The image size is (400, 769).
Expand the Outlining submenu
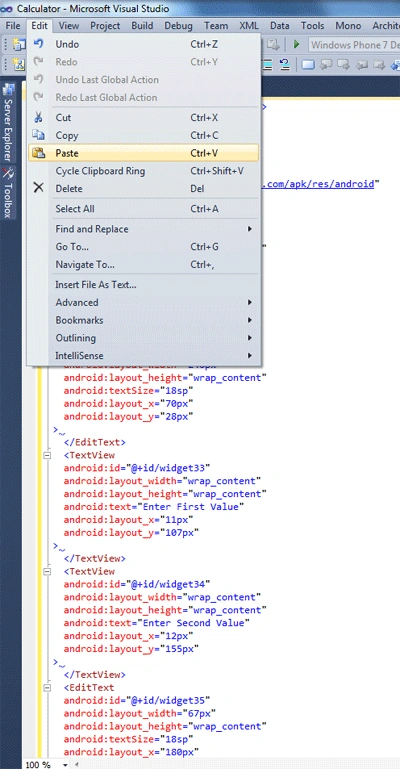click(x=144, y=338)
